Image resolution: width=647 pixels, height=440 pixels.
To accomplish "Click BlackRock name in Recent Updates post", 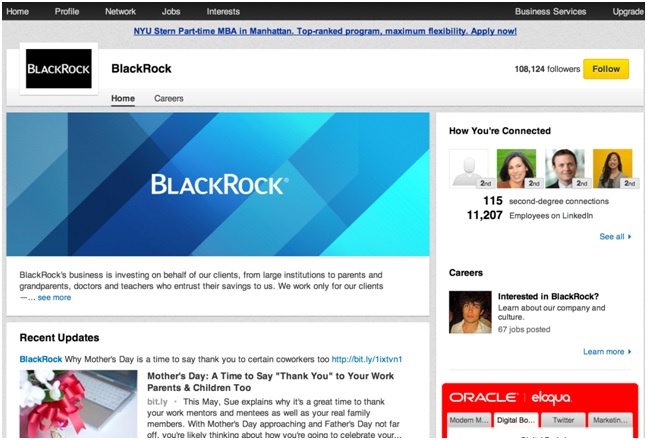I will click(x=40, y=359).
